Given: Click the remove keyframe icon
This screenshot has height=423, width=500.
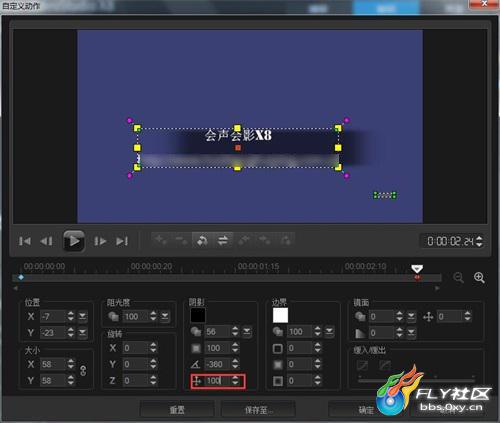Looking at the screenshot, I should pos(182,240).
